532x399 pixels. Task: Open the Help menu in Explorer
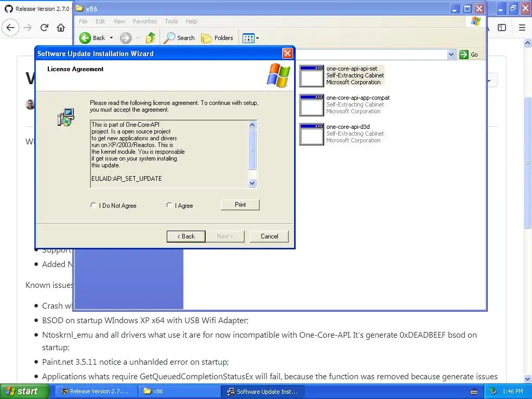pos(191,21)
